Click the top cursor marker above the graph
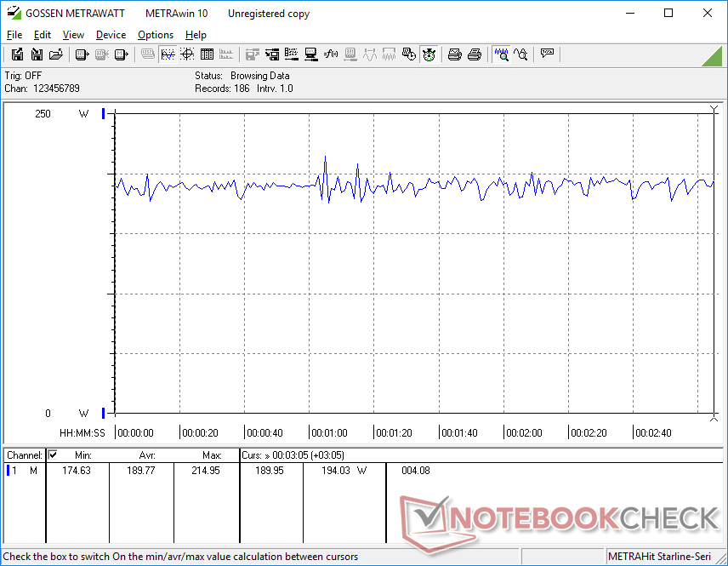Image resolution: width=728 pixels, height=566 pixels. coord(714,110)
